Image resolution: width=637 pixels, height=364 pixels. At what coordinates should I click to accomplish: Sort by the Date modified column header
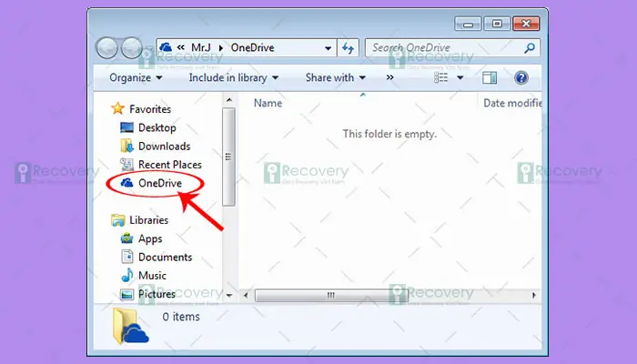click(x=512, y=103)
